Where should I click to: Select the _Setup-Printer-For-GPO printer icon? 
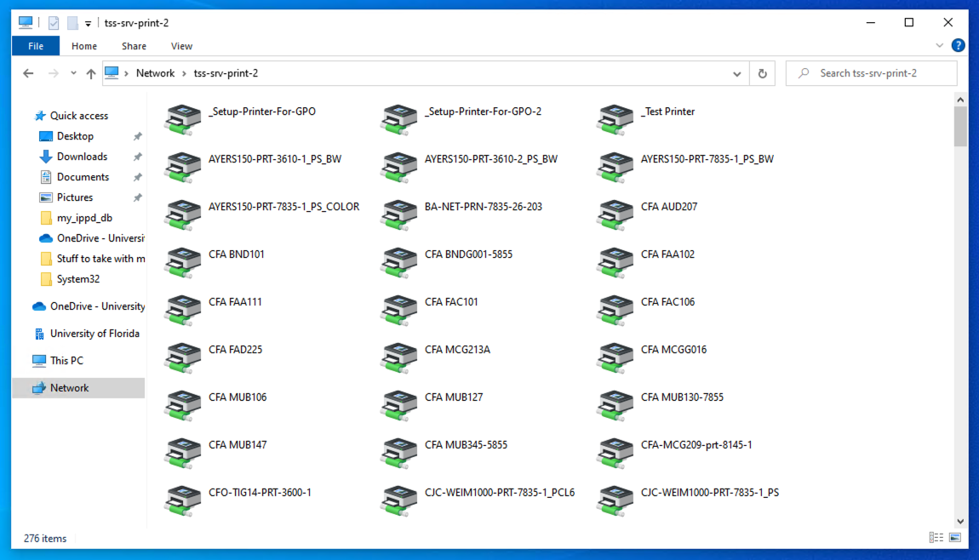182,119
